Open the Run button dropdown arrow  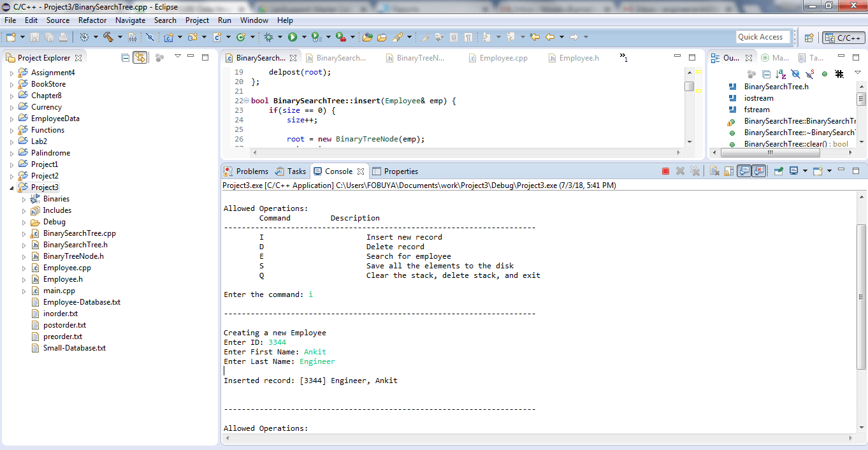click(x=304, y=38)
